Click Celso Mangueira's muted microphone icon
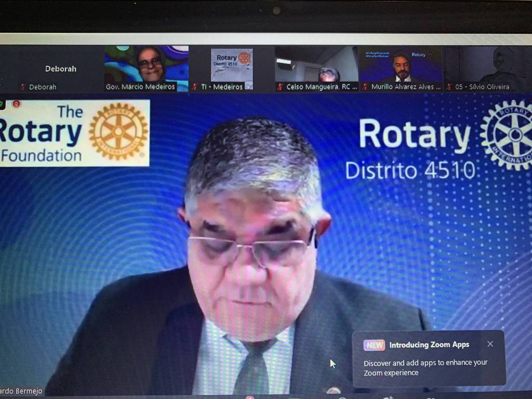This screenshot has width=532, height=399. point(280,87)
